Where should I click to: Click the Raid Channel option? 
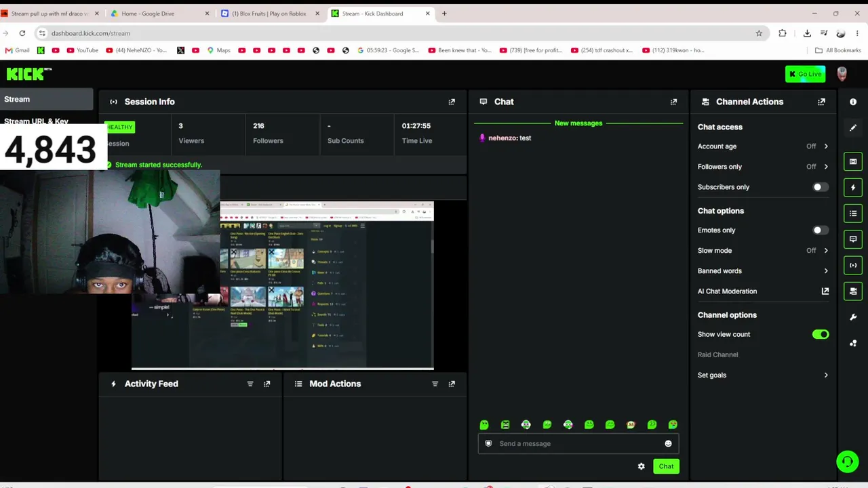click(x=717, y=354)
